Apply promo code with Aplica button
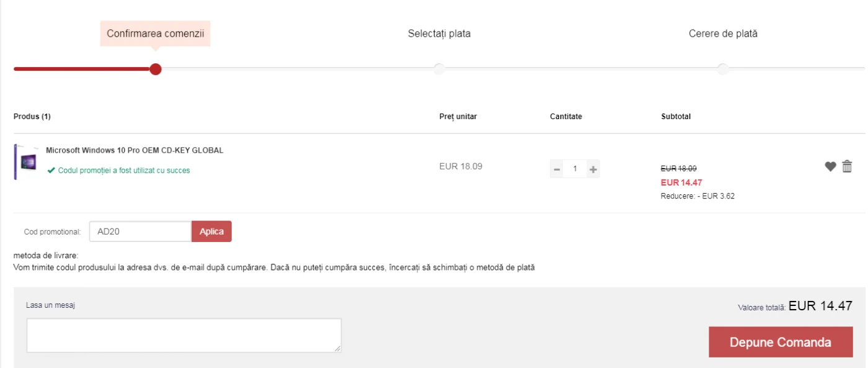Image resolution: width=868 pixels, height=368 pixels. [211, 231]
